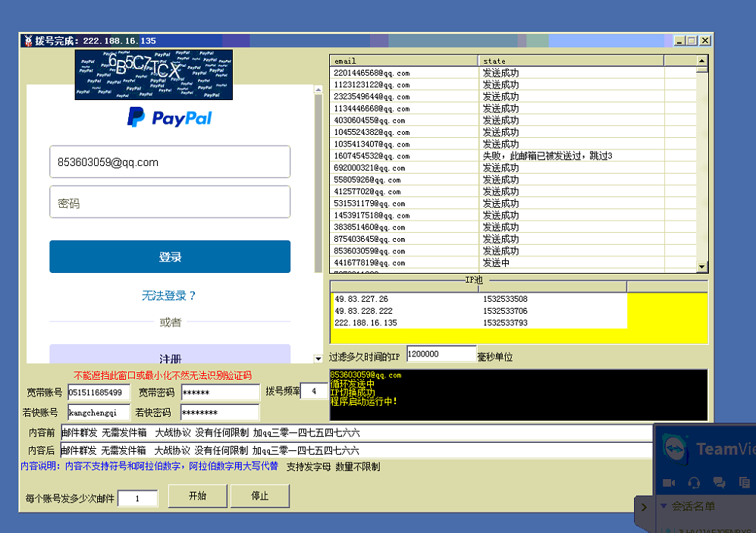
Task: Click the captcha image above the PayPal form
Action: click(x=154, y=75)
